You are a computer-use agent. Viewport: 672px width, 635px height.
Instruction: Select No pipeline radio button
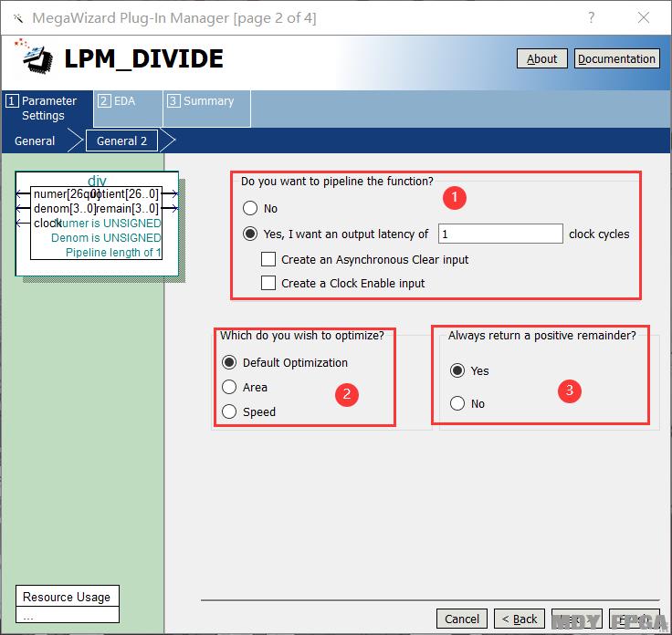point(250,208)
